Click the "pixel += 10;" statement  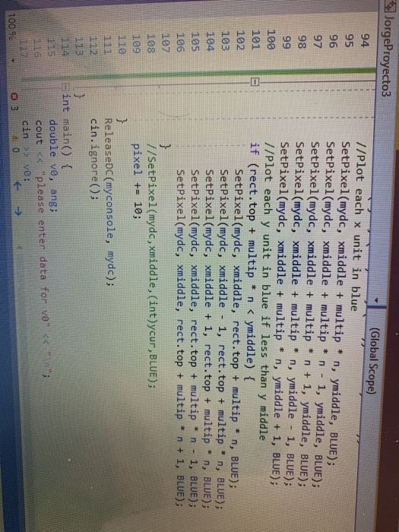click(x=136, y=182)
